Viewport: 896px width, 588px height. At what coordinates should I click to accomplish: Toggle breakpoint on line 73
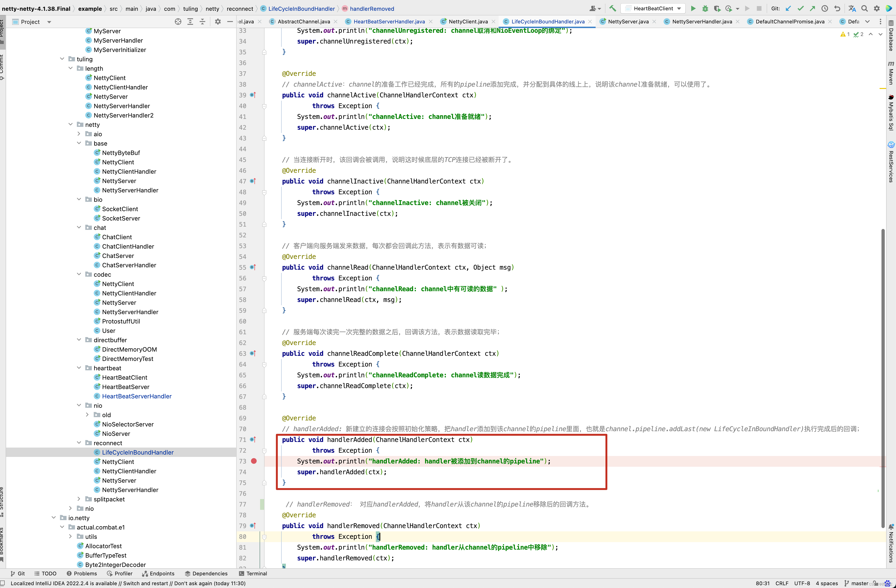[254, 461]
